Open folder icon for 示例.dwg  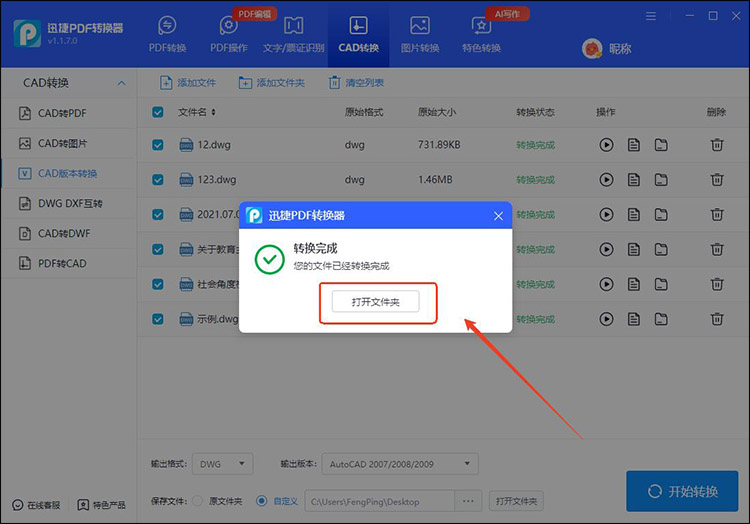click(661, 319)
